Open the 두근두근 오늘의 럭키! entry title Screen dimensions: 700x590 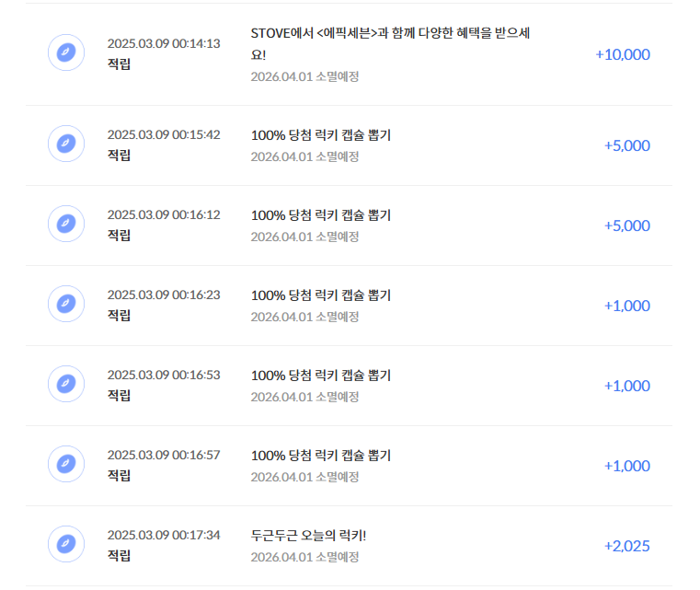point(308,535)
